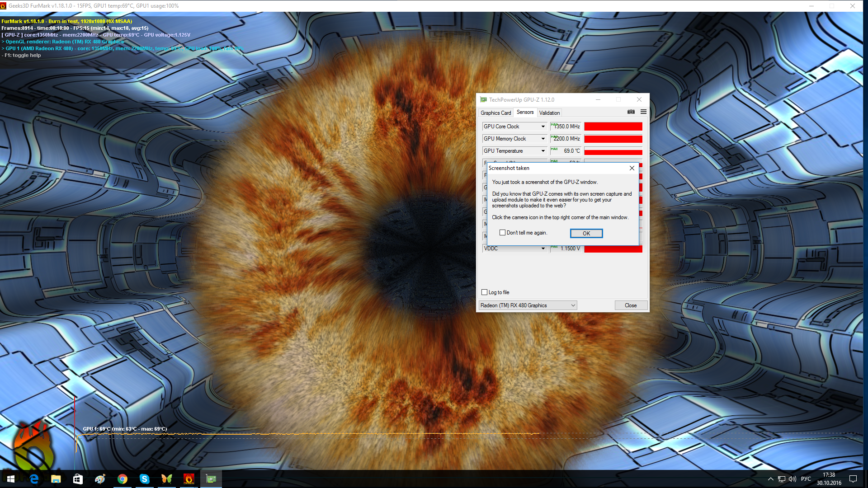Launch Google Chrome from taskbar
Viewport: 868px width, 488px height.
click(x=123, y=479)
